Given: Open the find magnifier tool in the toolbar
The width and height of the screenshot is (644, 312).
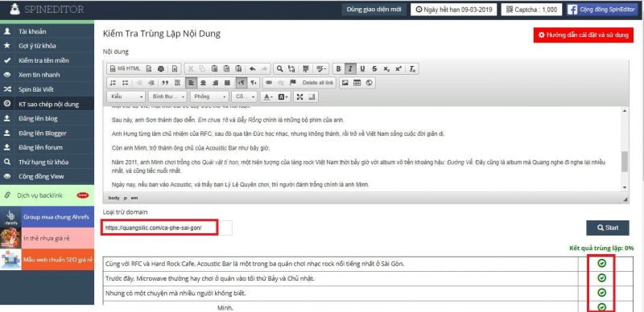Looking at the screenshot, I should pos(279,68).
